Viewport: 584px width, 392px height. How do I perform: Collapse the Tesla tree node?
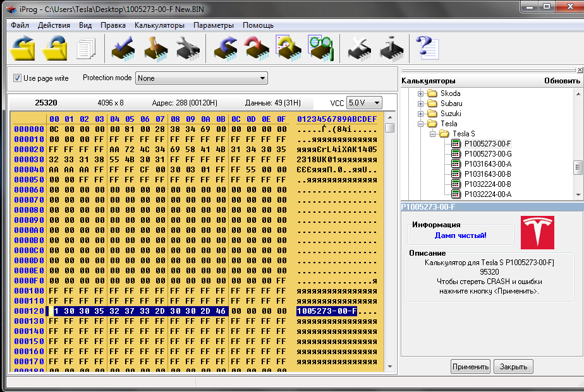coord(420,124)
